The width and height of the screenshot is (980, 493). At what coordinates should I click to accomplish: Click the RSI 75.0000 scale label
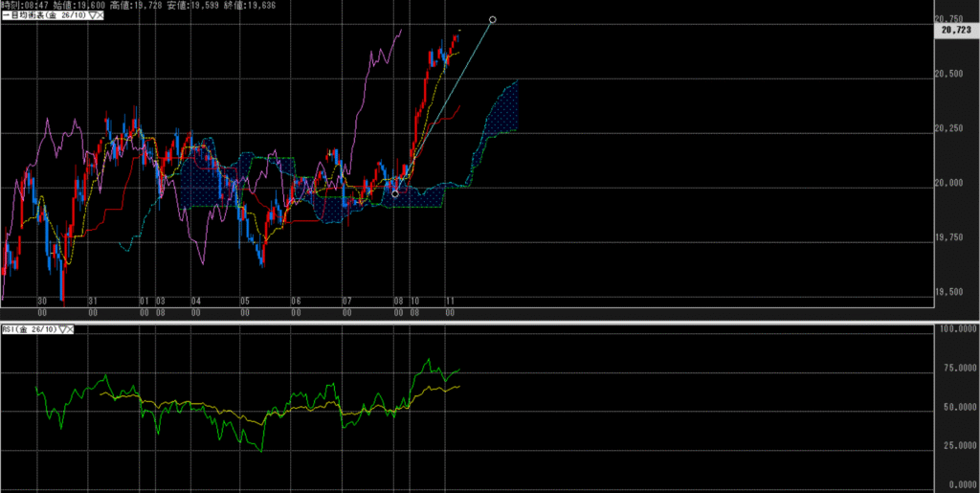pos(956,368)
